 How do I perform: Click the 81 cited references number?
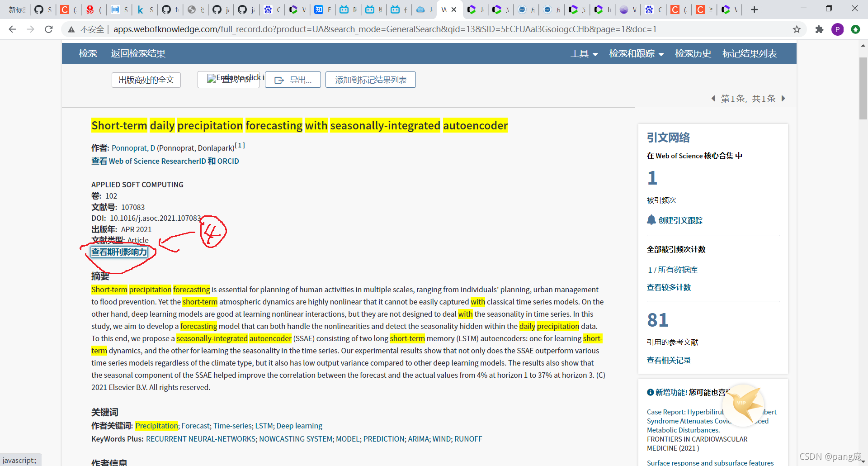[658, 320]
